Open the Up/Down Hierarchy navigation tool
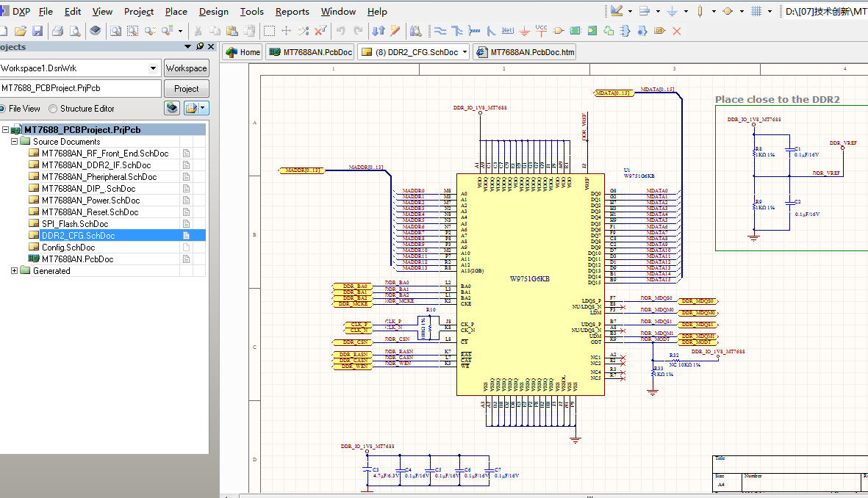Screen dimensions: 868x498 (378, 31)
